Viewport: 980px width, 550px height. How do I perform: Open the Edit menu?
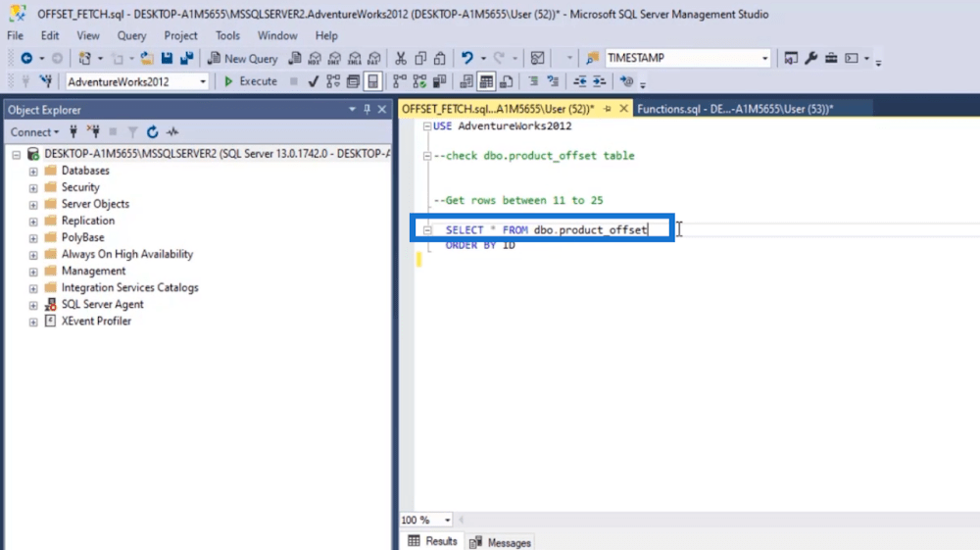[x=50, y=35]
